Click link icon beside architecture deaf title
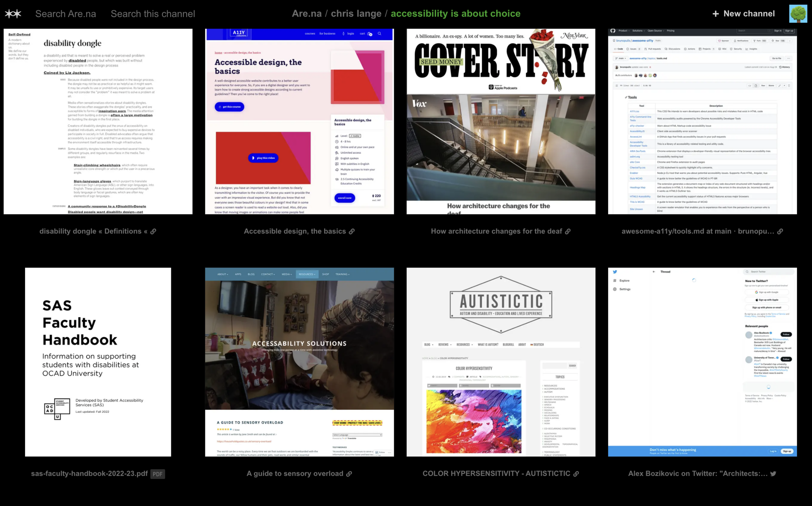812x506 pixels. coord(568,232)
